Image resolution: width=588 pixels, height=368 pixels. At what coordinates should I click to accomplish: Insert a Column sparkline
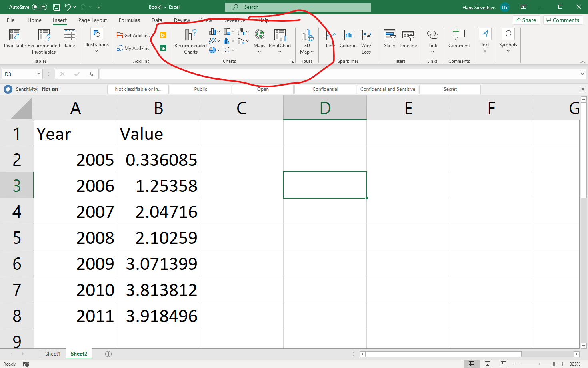(x=348, y=39)
